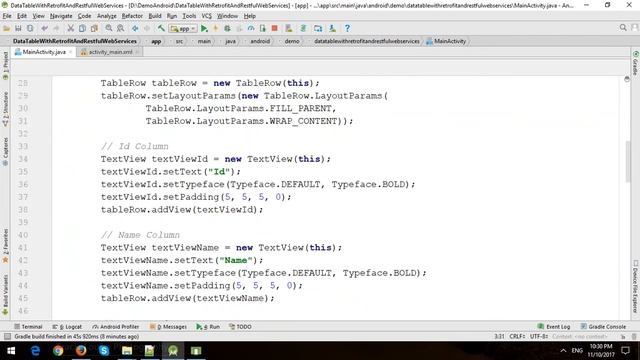Open the Messages tool window

click(168, 327)
